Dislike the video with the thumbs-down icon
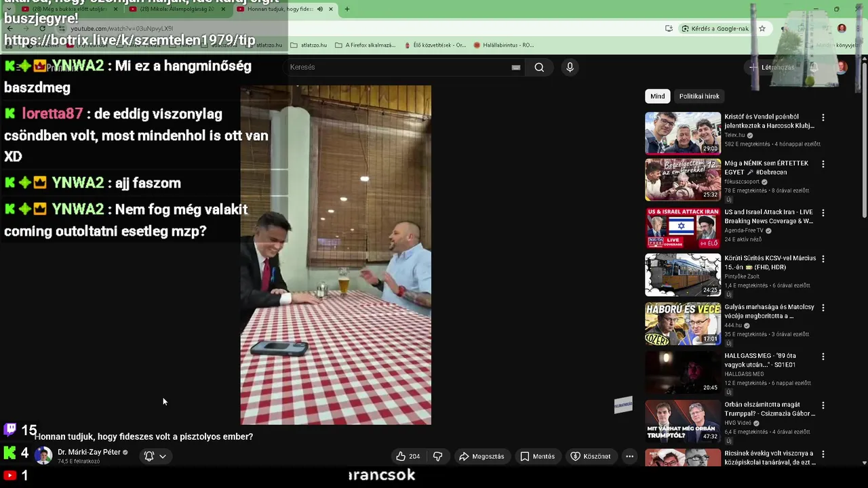Image resolution: width=868 pixels, height=488 pixels. (437, 456)
